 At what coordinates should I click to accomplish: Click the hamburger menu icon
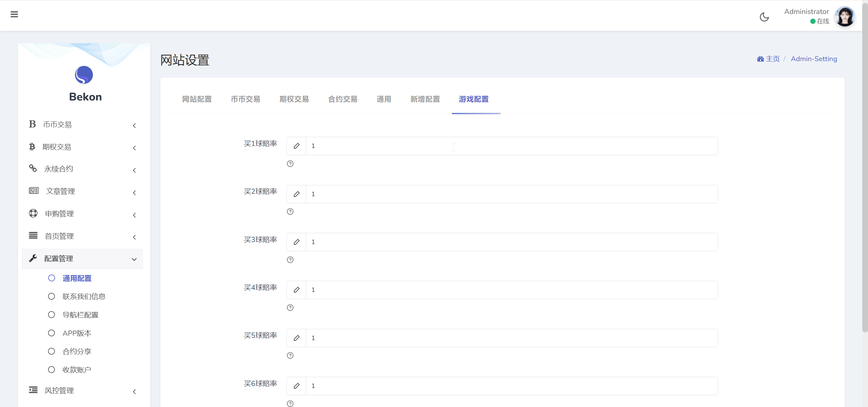14,14
